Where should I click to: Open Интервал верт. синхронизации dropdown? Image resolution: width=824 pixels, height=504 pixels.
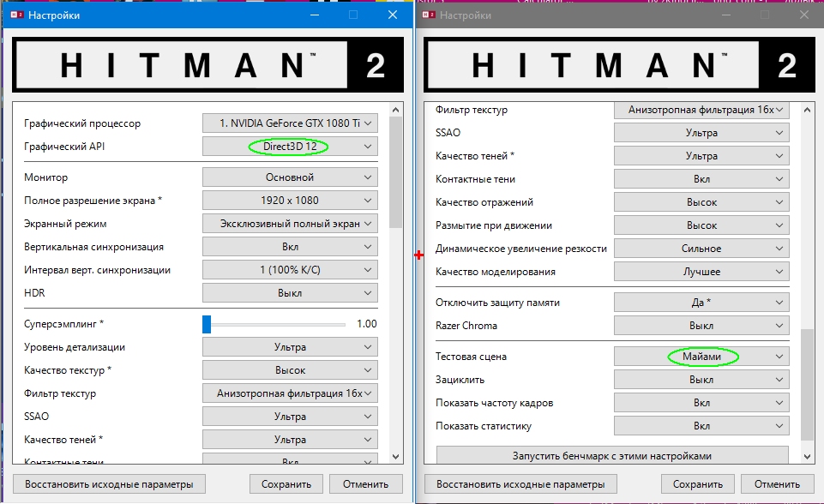[x=290, y=270]
